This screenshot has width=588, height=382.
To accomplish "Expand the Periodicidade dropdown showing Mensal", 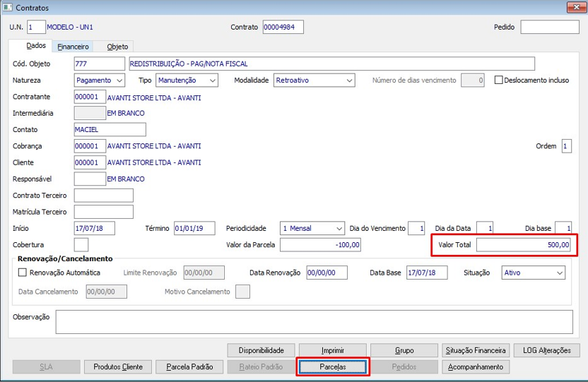I will (312, 229).
